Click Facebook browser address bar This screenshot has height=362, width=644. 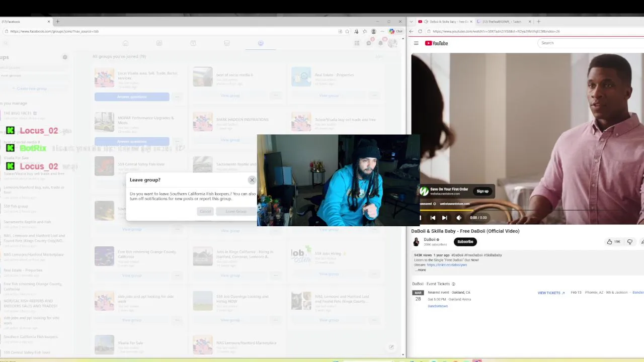tap(171, 31)
